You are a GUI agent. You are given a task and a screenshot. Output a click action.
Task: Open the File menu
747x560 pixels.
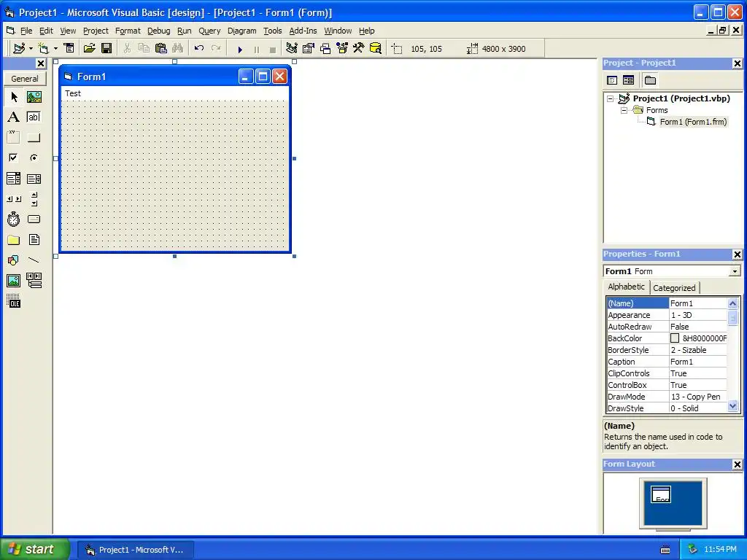point(26,31)
